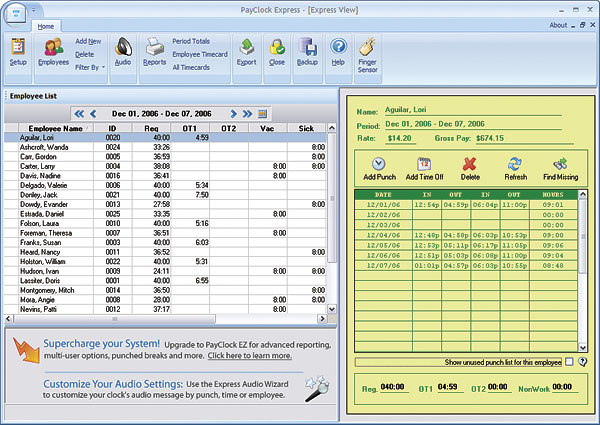Select employee Delgado, Valerie row
The image size is (600, 425).
pyautogui.click(x=165, y=185)
